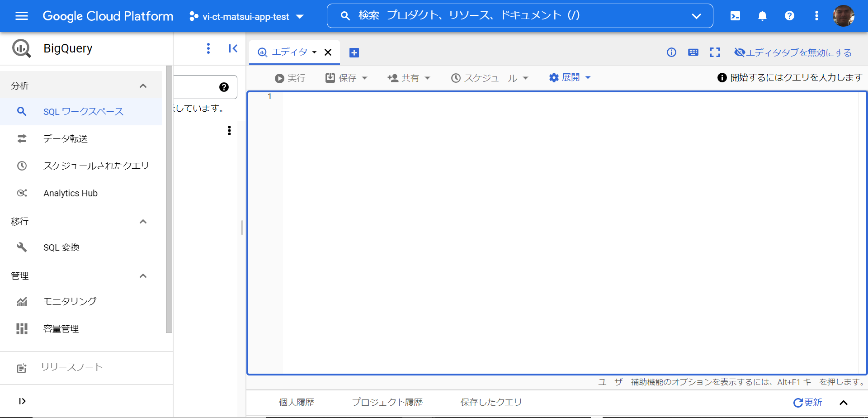
Task: Click the モニタリング chart icon
Action: coord(22,302)
